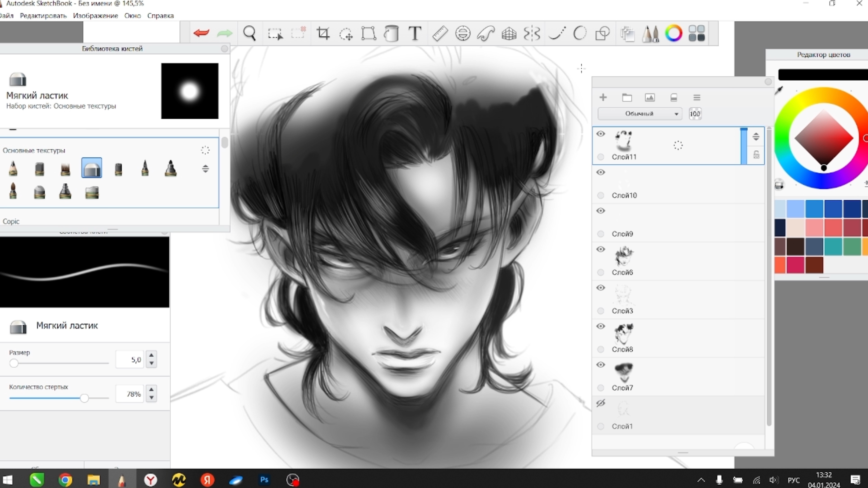
Task: Show the hidden layer Слой1
Action: coord(601,403)
